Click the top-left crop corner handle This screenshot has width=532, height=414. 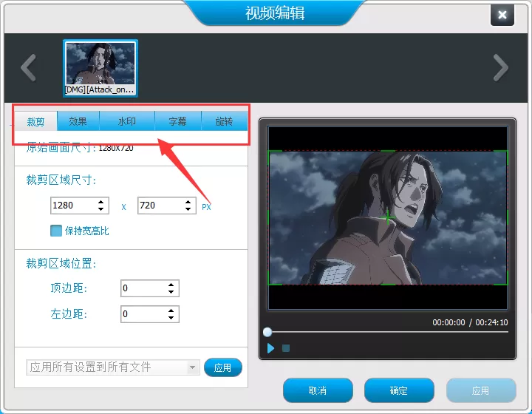(270, 152)
